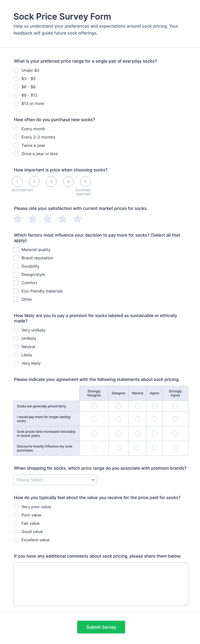200x644 pixels.
Task: Choose Twice a year purchase frequency
Action: (x=16, y=145)
